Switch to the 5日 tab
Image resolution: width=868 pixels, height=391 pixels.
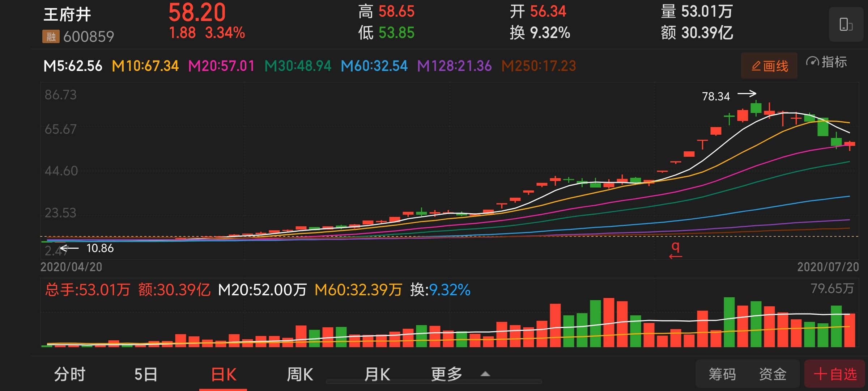[x=146, y=374]
